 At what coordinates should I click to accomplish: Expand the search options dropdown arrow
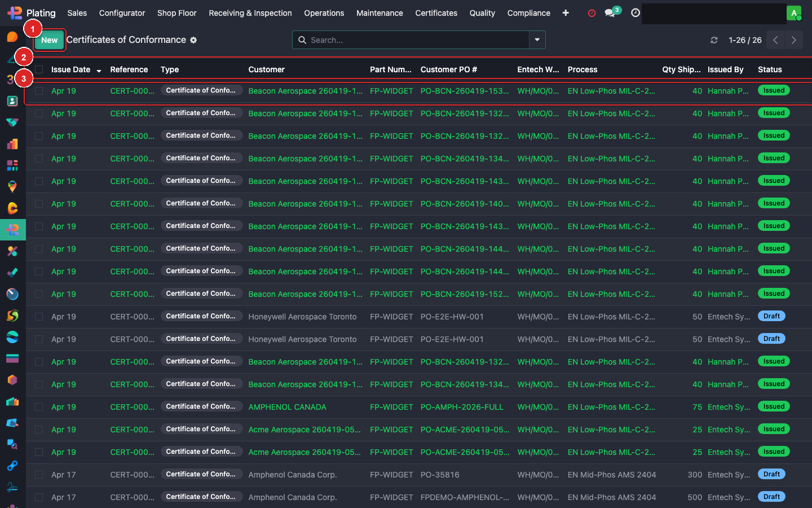point(537,40)
